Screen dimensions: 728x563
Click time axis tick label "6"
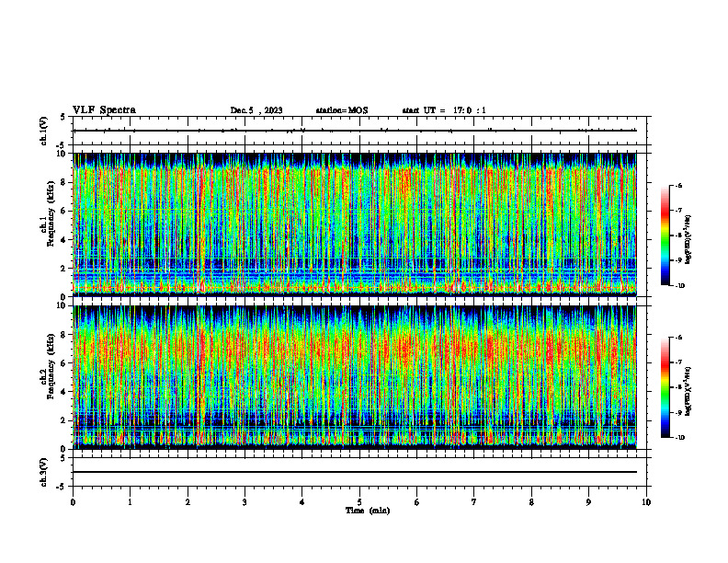pos(417,502)
